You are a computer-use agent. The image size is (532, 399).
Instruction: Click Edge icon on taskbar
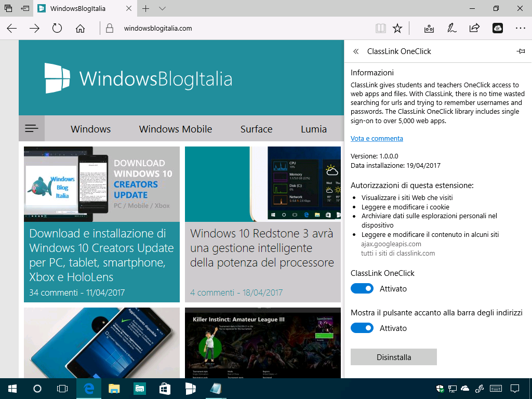(x=89, y=389)
